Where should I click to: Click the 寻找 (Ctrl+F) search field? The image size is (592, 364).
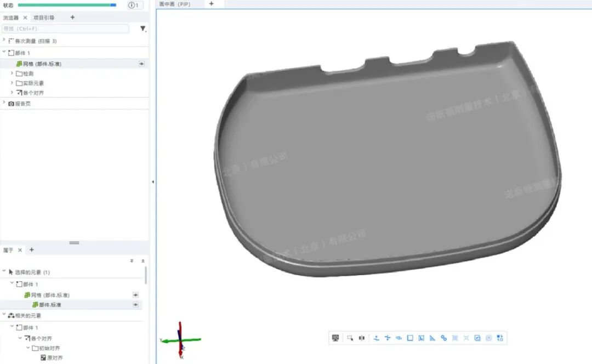[66, 29]
